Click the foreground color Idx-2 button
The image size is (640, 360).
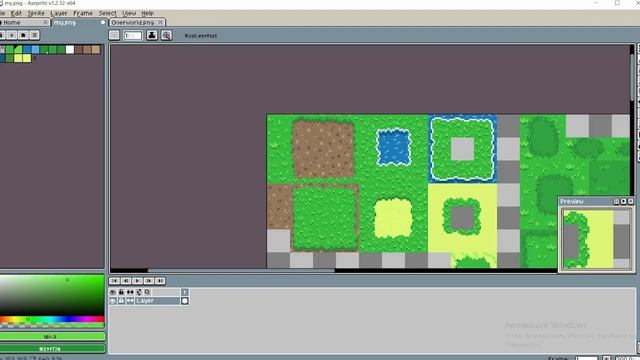pyautogui.click(x=52, y=337)
